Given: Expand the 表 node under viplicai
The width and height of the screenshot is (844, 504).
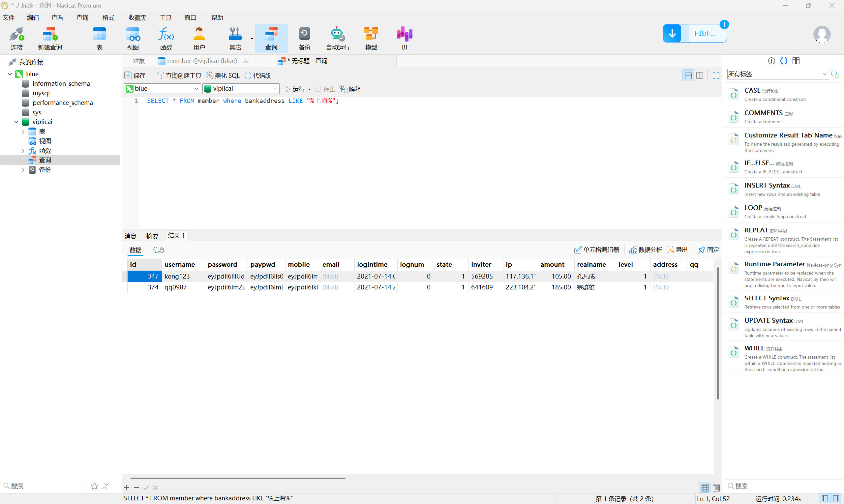Looking at the screenshot, I should tap(23, 132).
